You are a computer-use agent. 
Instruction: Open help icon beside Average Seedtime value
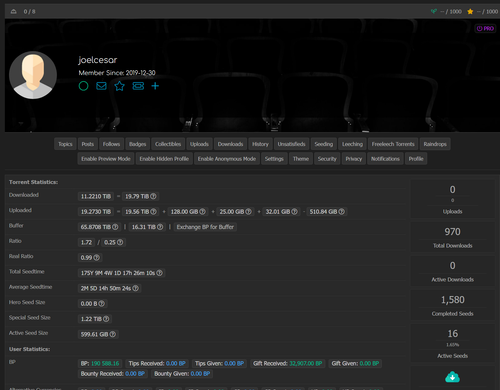pyautogui.click(x=135, y=288)
